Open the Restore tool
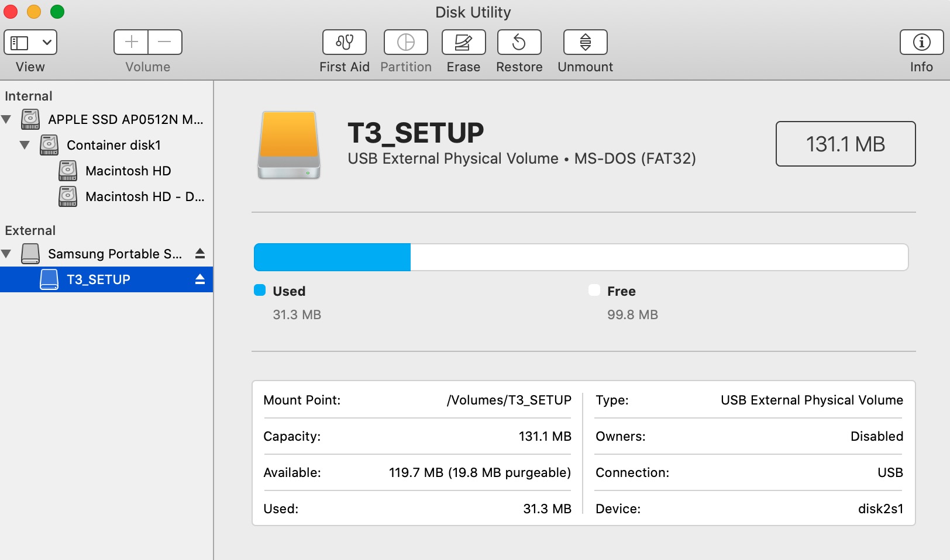 [x=519, y=43]
